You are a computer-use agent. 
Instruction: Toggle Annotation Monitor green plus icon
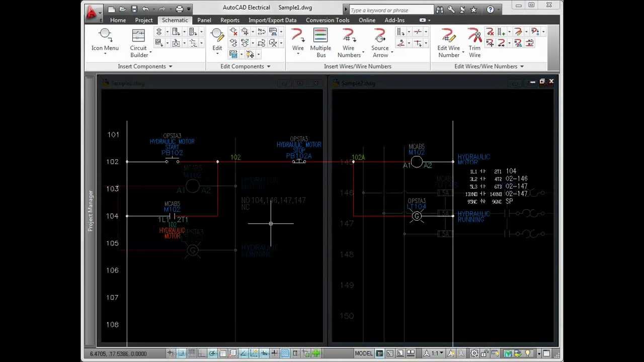point(316,353)
